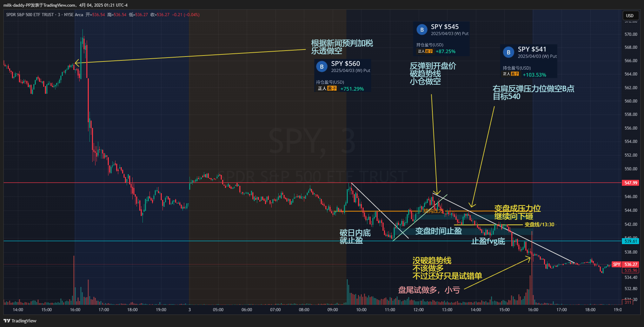This screenshot has width=644, height=327.
Task: Click the 311 volume value label
Action: click(628, 302)
